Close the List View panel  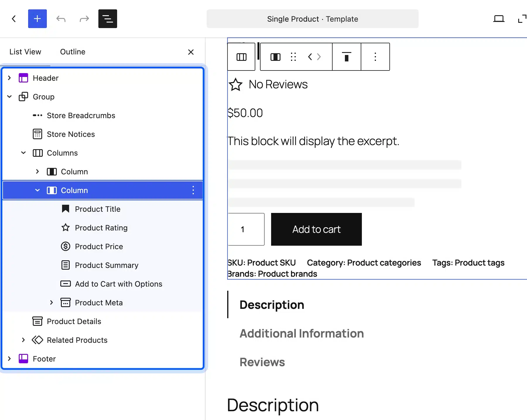pos(191,52)
